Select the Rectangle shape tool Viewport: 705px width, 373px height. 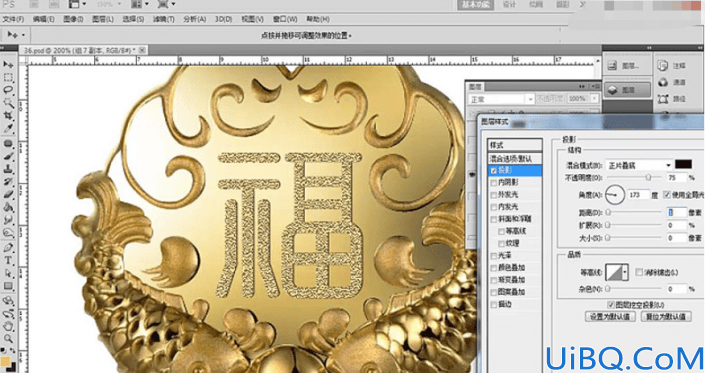pyautogui.click(x=8, y=285)
